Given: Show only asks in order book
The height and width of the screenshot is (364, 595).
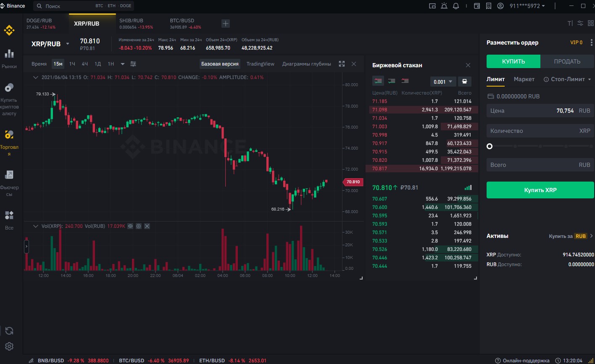Looking at the screenshot, I should [x=405, y=81].
